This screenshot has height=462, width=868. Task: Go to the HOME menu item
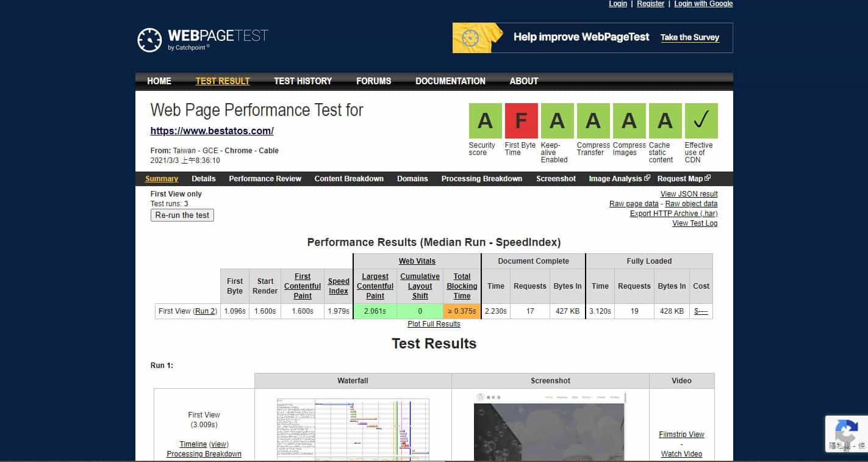[x=159, y=81]
